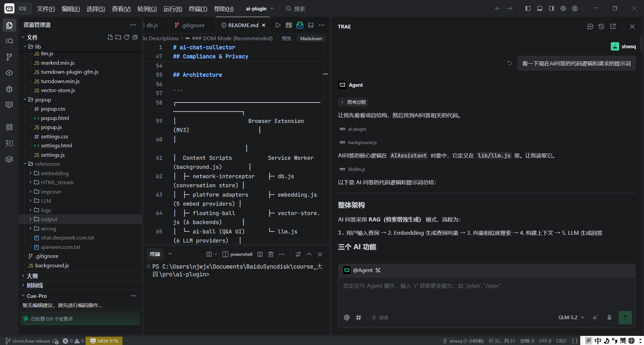Click the MEM 97% status indicator
This screenshot has height=345, width=644.
104,341
